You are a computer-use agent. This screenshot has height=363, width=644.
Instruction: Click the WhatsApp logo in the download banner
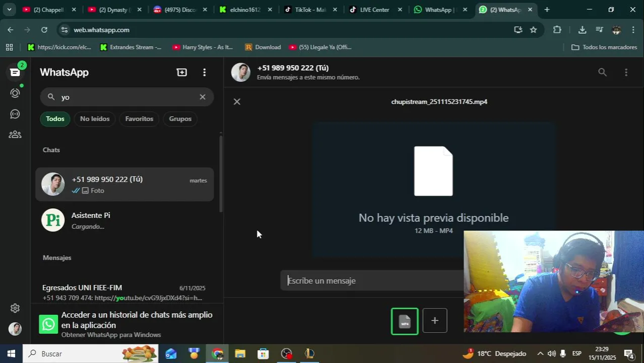click(48, 324)
